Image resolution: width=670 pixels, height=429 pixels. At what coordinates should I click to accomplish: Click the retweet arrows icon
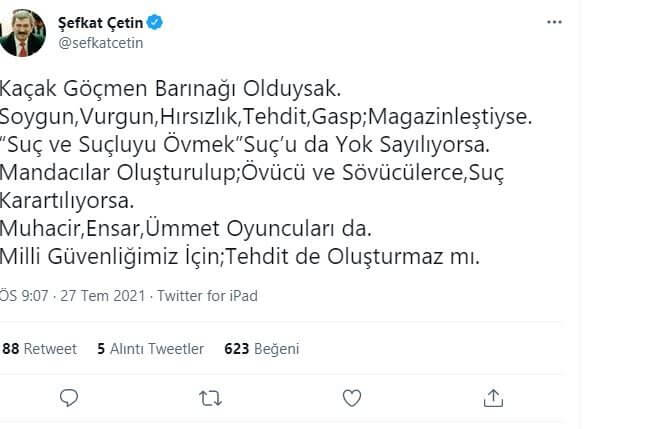click(x=210, y=399)
